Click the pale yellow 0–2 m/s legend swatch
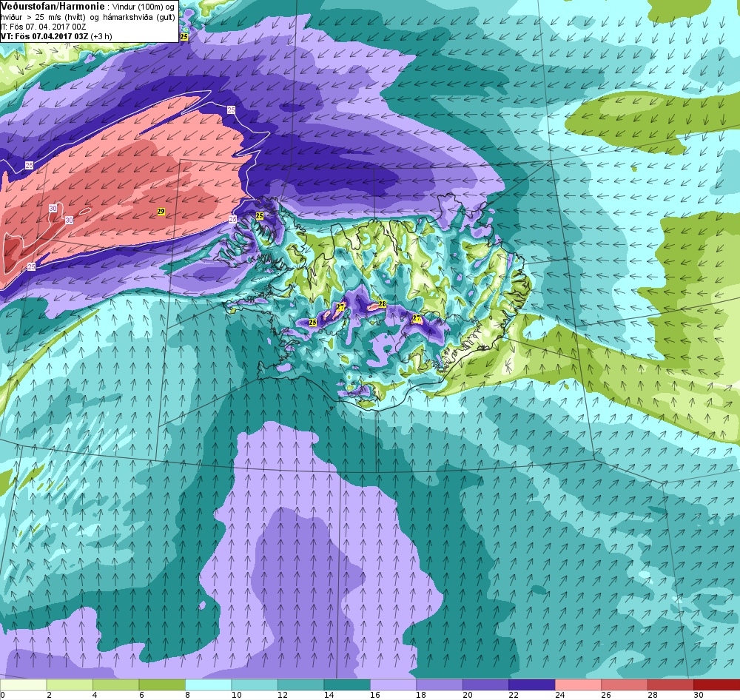740x700 pixels. pyautogui.click(x=23, y=684)
